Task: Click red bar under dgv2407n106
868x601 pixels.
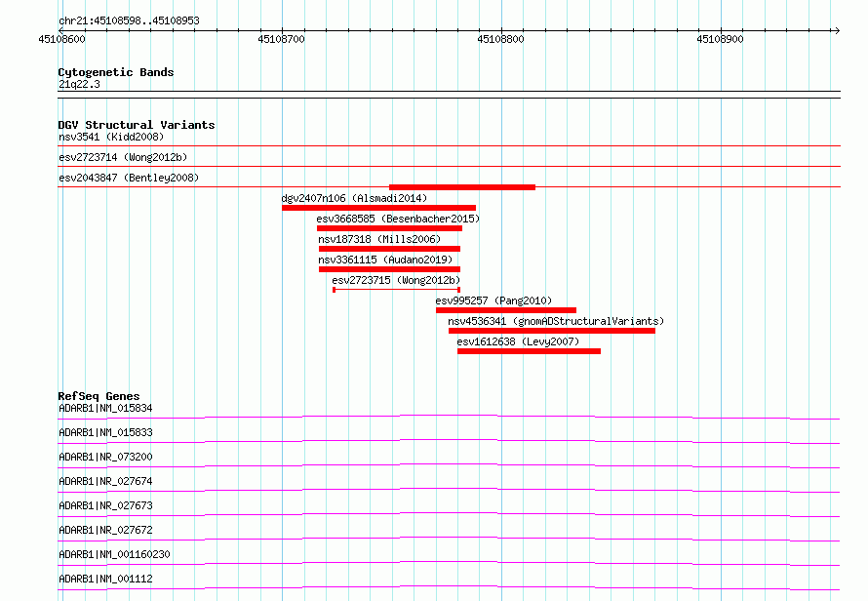Action: (x=378, y=208)
